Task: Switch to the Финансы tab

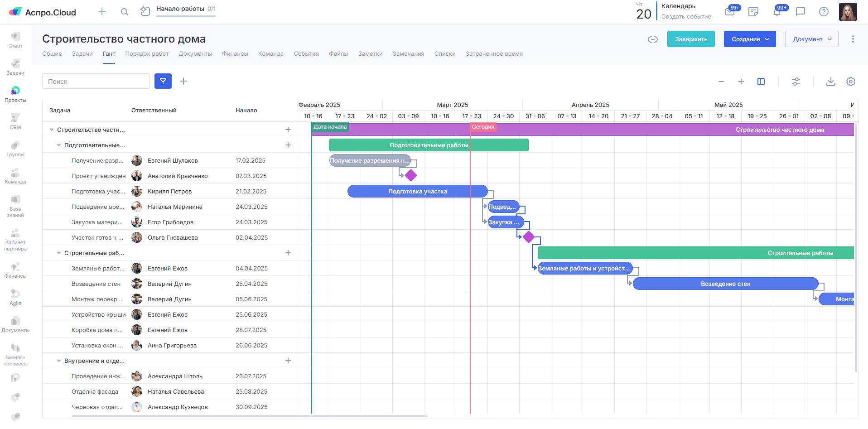Action: [235, 54]
